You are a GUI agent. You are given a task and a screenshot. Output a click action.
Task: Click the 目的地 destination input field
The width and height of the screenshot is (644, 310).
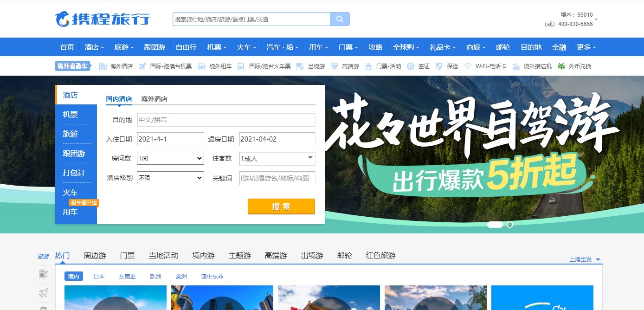point(226,120)
